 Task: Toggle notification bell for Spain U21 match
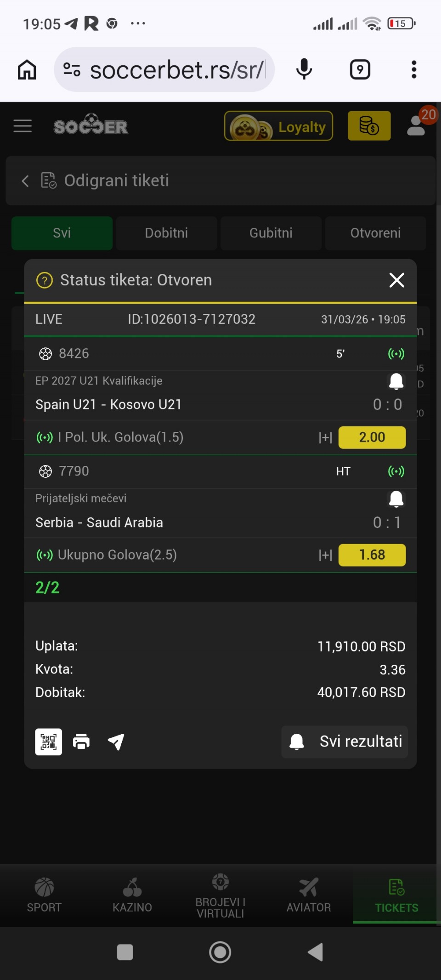396,381
